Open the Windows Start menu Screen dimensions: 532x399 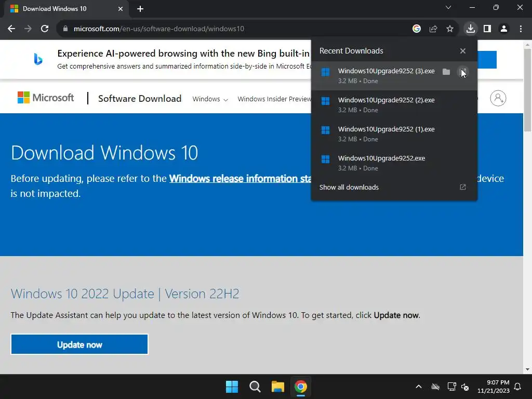[232, 387]
